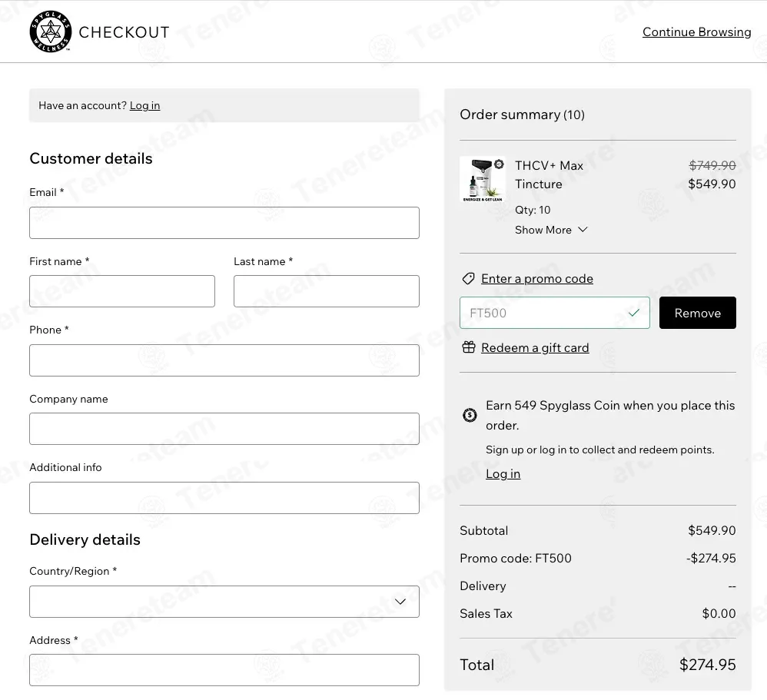This screenshot has width=767, height=700.
Task: Click the Subtotal $549.90 value
Action: pos(712,530)
